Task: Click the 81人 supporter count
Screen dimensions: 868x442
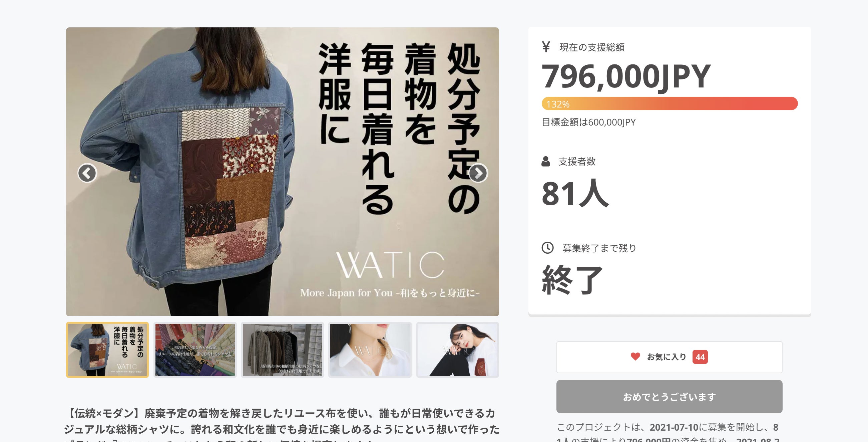Action: 575,193
